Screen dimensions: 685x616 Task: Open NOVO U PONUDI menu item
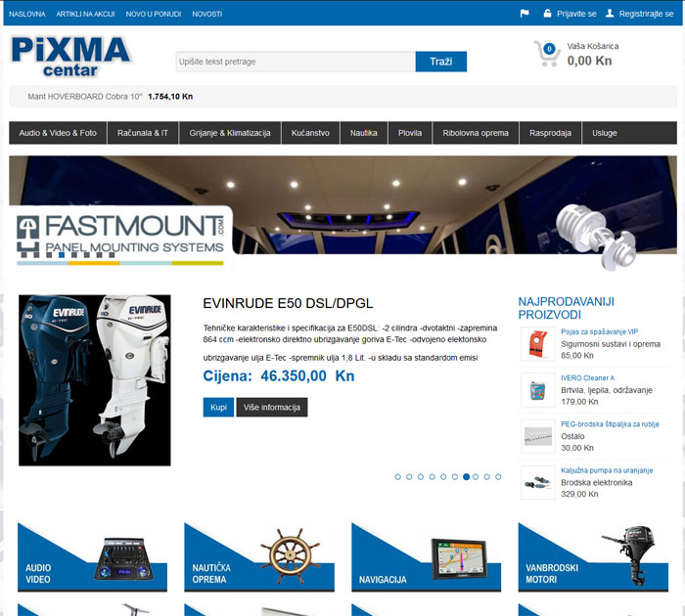(x=154, y=14)
